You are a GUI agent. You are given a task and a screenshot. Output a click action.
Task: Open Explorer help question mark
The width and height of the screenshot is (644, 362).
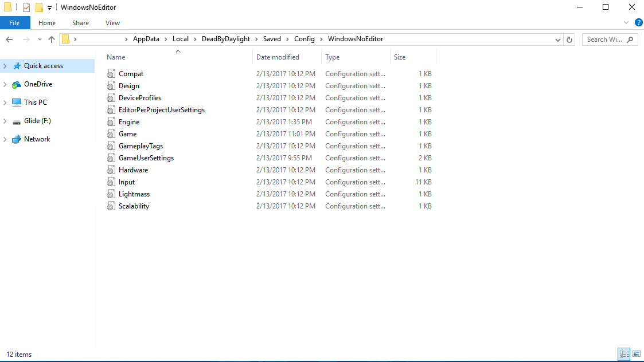(638, 22)
